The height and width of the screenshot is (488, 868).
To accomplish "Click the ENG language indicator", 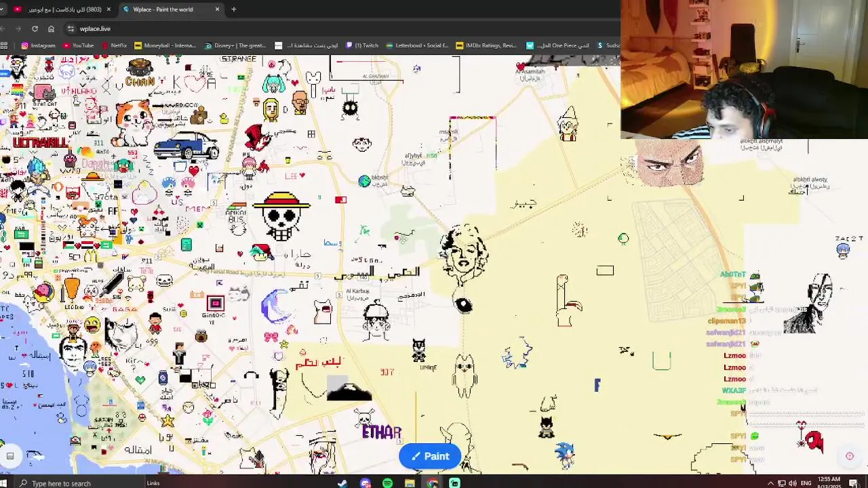I will [806, 483].
